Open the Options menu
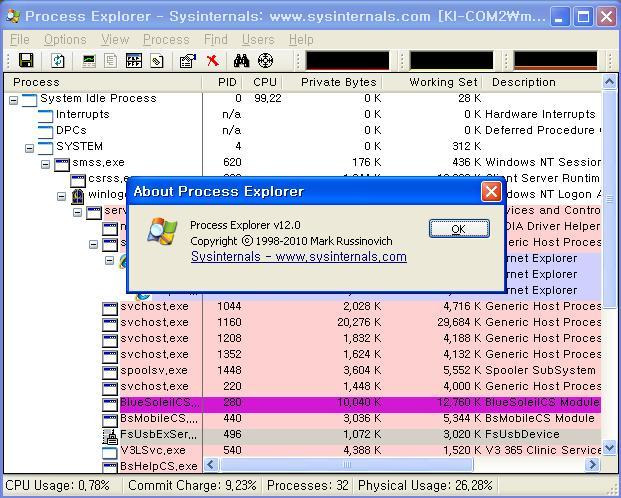 coord(65,40)
